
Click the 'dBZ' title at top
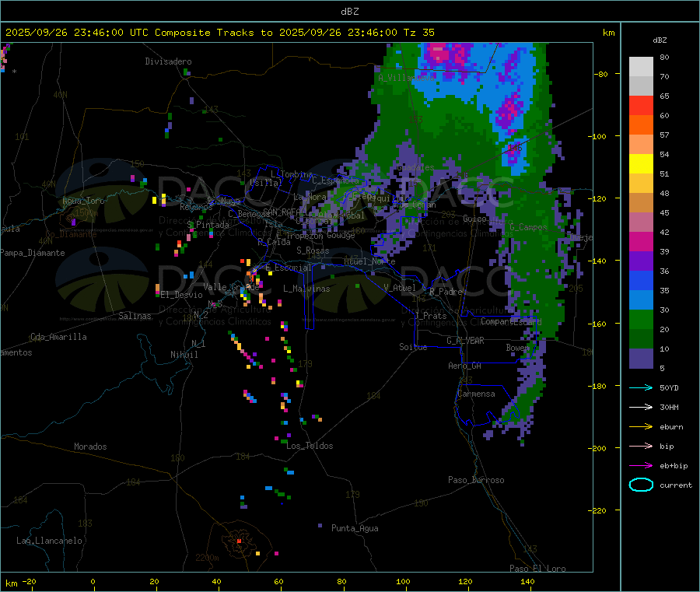click(x=349, y=12)
